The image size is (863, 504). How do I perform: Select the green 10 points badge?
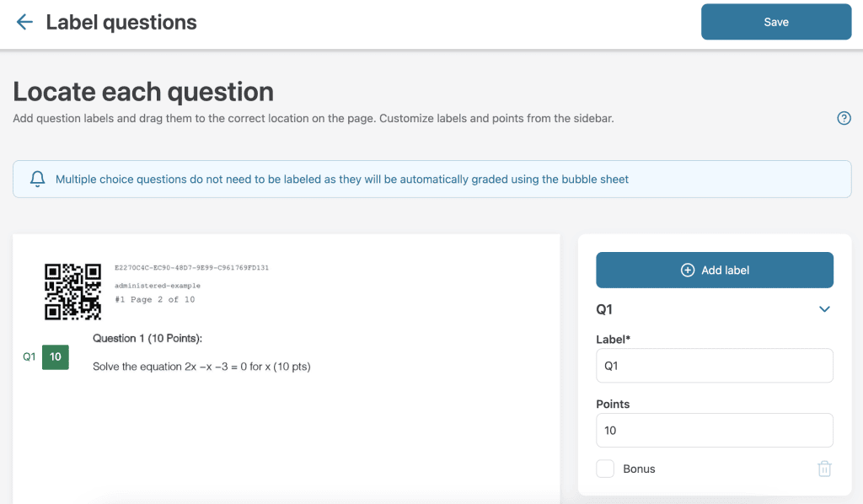[56, 357]
